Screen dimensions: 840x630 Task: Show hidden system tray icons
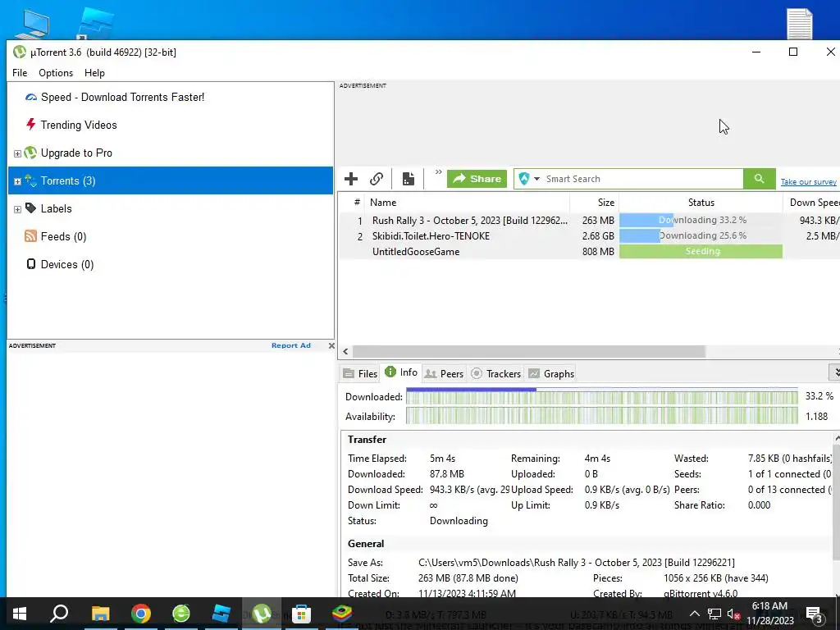[x=694, y=614]
